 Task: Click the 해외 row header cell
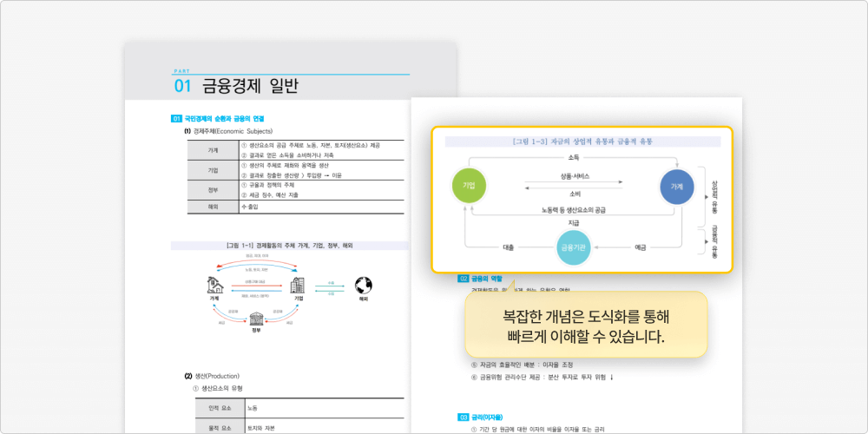click(x=213, y=207)
